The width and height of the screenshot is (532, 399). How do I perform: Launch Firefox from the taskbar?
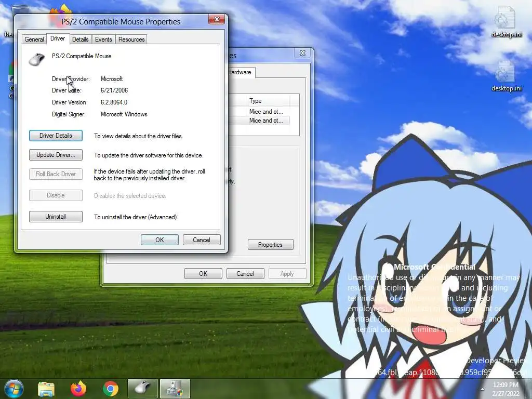tap(78, 389)
